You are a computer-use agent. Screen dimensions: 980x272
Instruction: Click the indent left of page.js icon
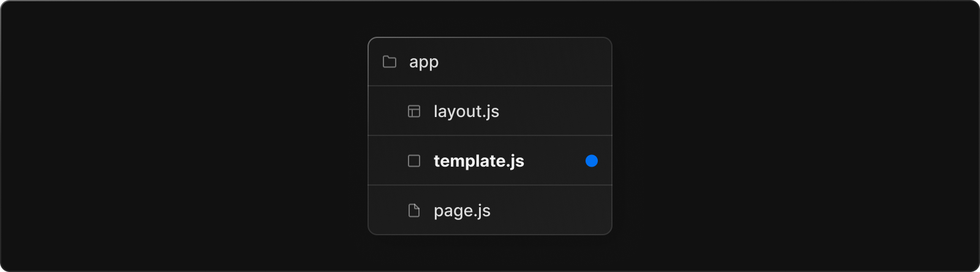[x=387, y=211]
